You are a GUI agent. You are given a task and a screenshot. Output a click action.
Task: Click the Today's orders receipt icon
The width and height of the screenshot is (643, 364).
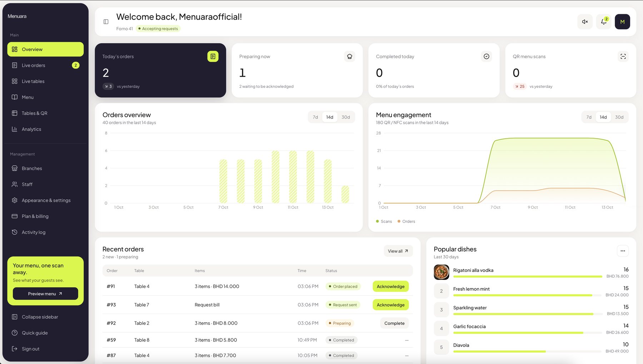point(213,56)
